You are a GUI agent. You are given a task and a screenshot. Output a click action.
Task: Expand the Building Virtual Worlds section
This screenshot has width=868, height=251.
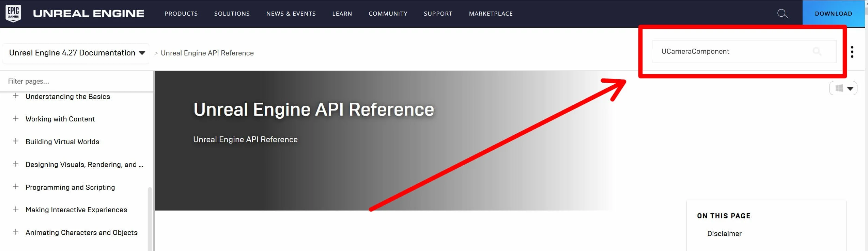click(16, 141)
